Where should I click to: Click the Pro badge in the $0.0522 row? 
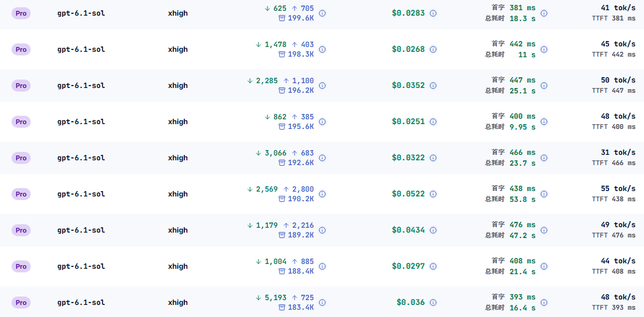point(21,194)
